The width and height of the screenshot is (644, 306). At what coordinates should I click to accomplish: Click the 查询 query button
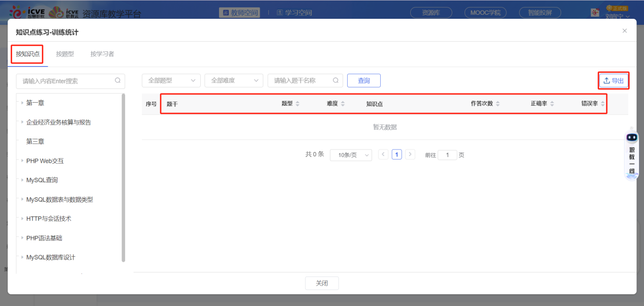(363, 80)
